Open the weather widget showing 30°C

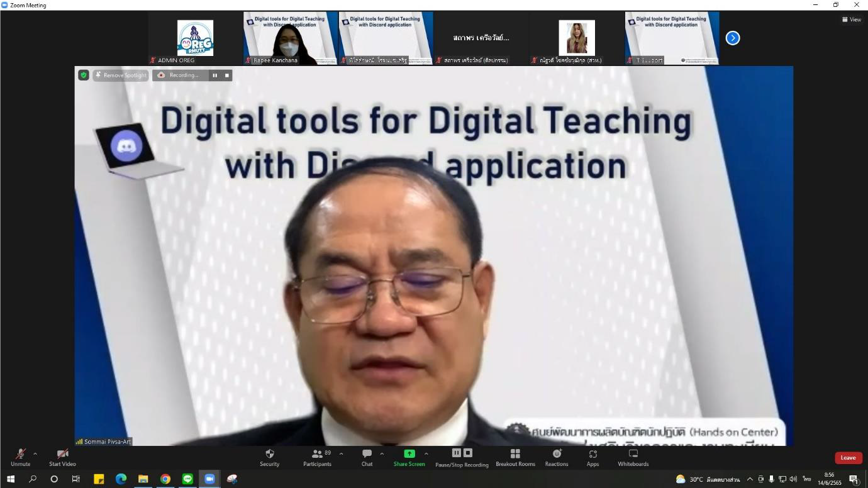tap(707, 479)
